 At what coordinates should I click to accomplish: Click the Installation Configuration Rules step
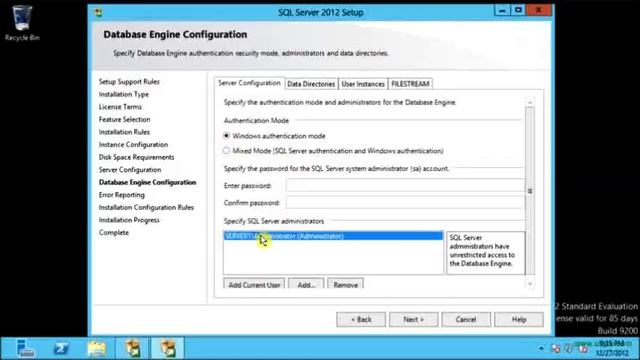pos(146,207)
